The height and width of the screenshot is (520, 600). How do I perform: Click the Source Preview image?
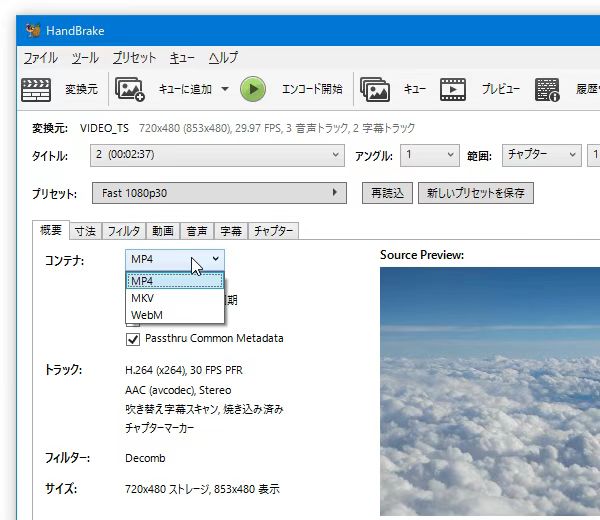tap(490, 391)
